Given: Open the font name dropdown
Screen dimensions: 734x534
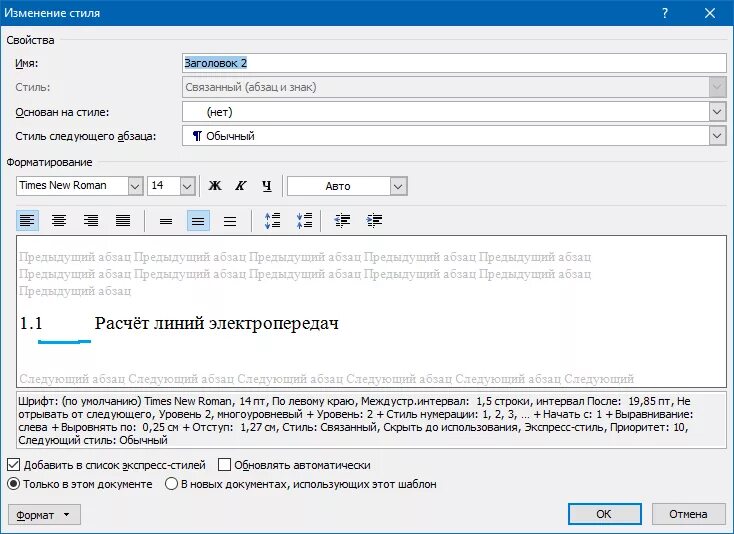Looking at the screenshot, I should [135, 186].
